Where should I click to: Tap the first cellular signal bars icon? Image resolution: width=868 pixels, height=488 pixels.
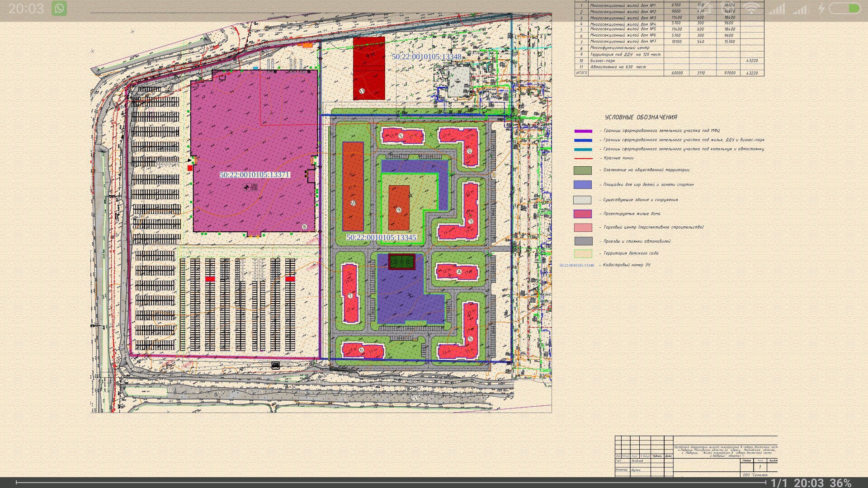click(777, 9)
